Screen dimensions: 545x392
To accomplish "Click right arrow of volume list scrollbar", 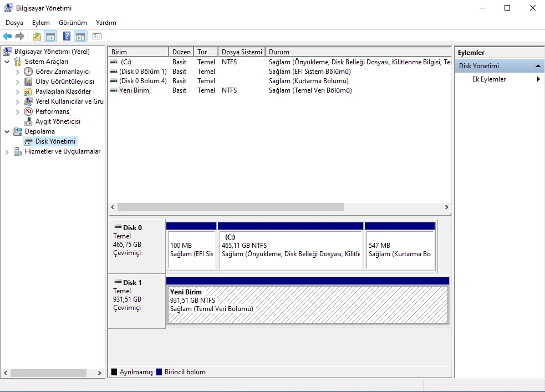I will (447, 207).
